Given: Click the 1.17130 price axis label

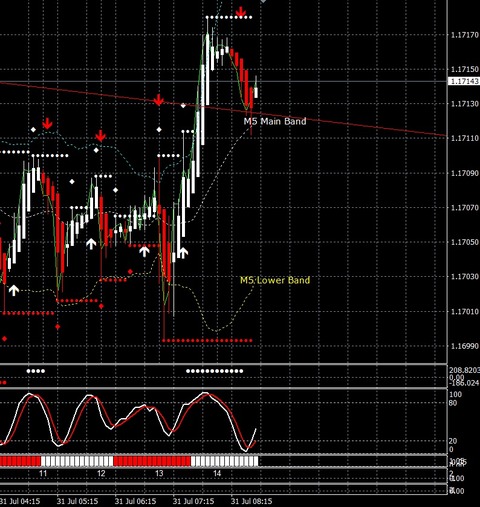Looking at the screenshot, I should click(465, 104).
